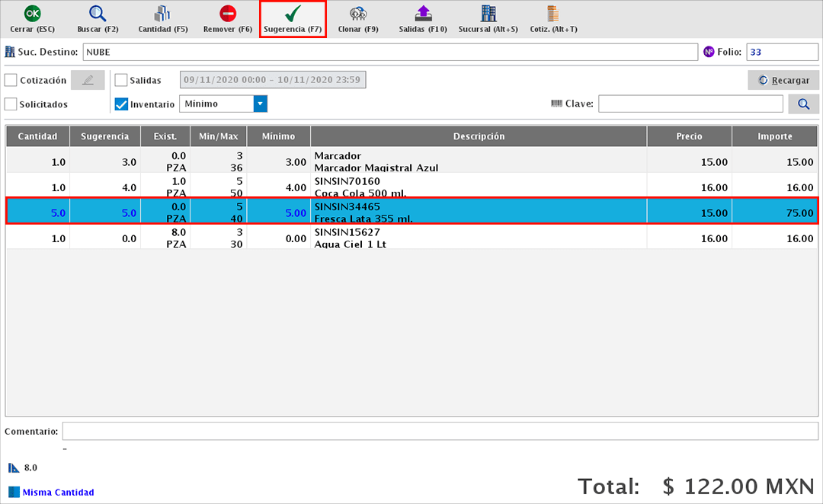This screenshot has width=823, height=504.
Task: Click the Misma Cantidad link
Action: (x=58, y=492)
